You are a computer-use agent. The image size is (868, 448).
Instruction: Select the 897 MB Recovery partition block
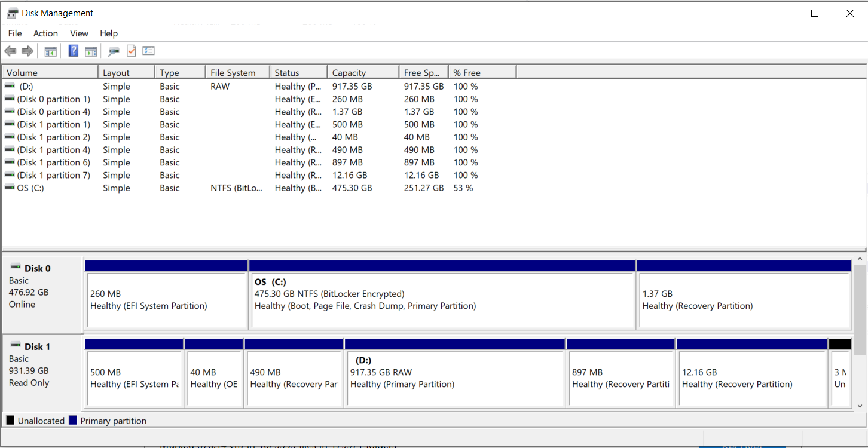[621, 373]
